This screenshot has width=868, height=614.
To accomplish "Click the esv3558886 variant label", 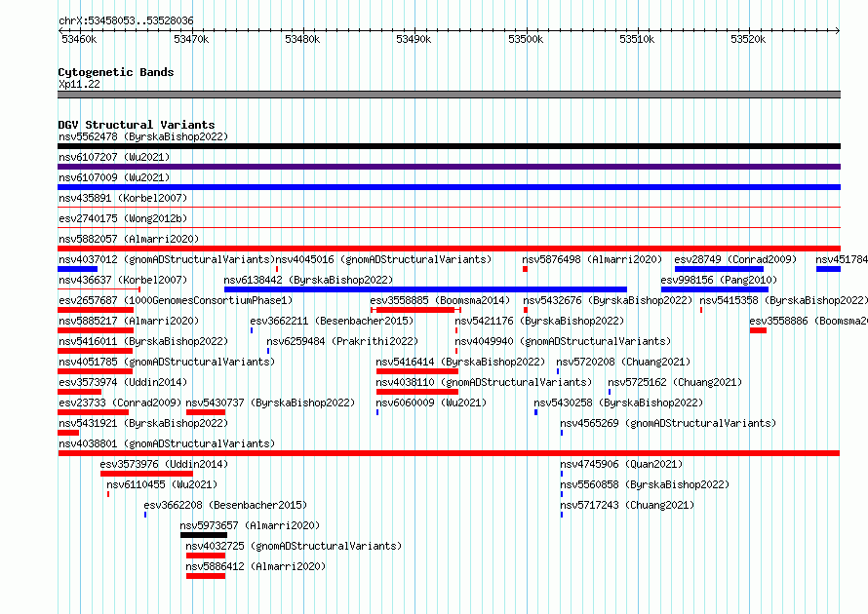I will (x=809, y=321).
